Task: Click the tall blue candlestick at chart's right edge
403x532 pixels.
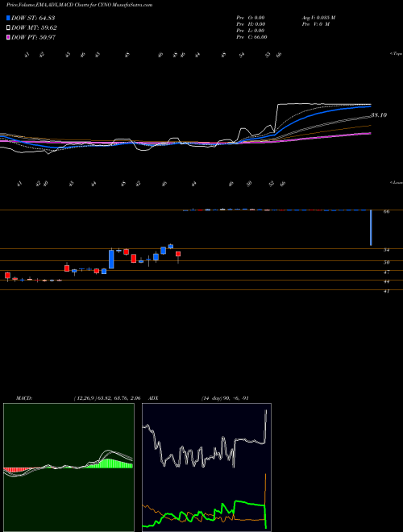Action: click(x=371, y=227)
